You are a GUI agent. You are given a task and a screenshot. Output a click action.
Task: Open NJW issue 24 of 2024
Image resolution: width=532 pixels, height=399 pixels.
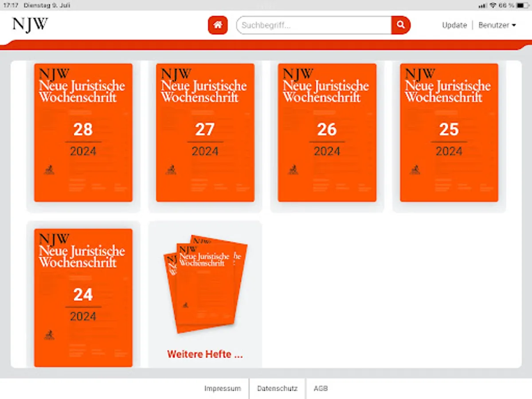[83, 296]
